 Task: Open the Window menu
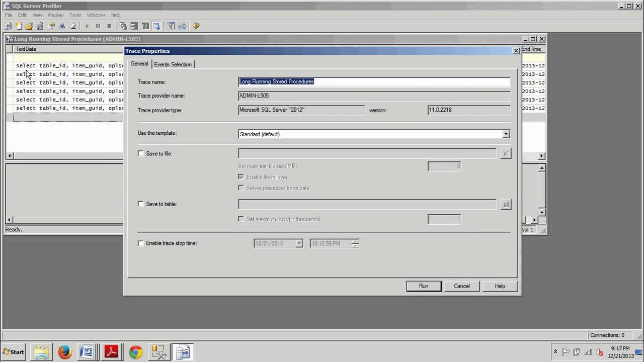click(96, 15)
